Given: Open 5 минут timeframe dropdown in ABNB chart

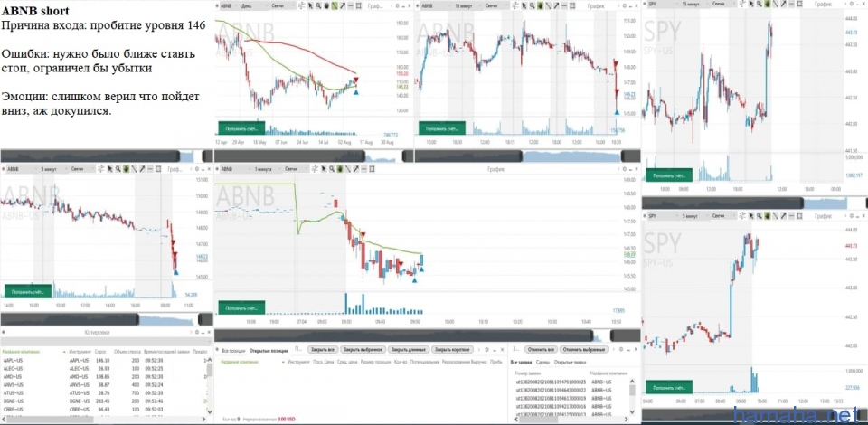Looking at the screenshot, I should pos(52,168).
